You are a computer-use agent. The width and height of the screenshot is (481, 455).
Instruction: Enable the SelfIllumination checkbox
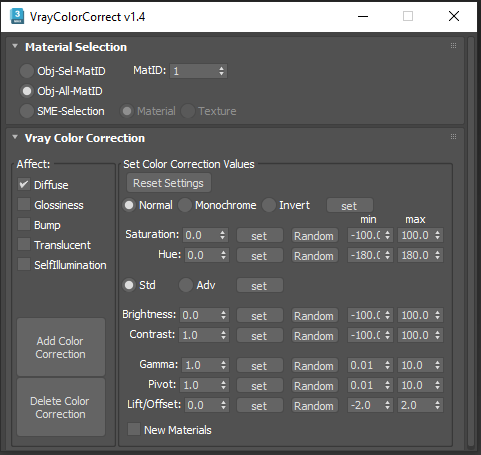24,264
